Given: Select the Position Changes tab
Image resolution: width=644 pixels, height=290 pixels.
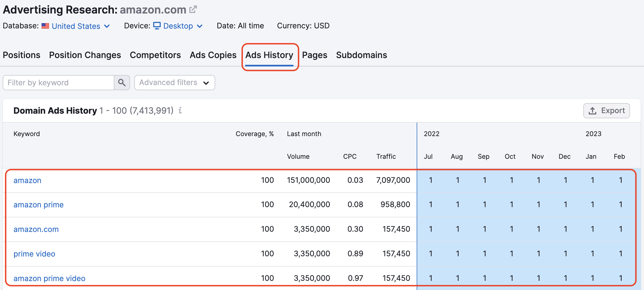Looking at the screenshot, I should pyautogui.click(x=85, y=55).
